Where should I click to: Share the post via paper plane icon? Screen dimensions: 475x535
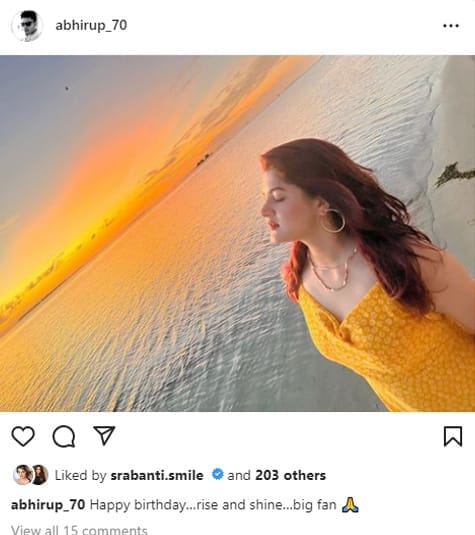pyautogui.click(x=104, y=435)
